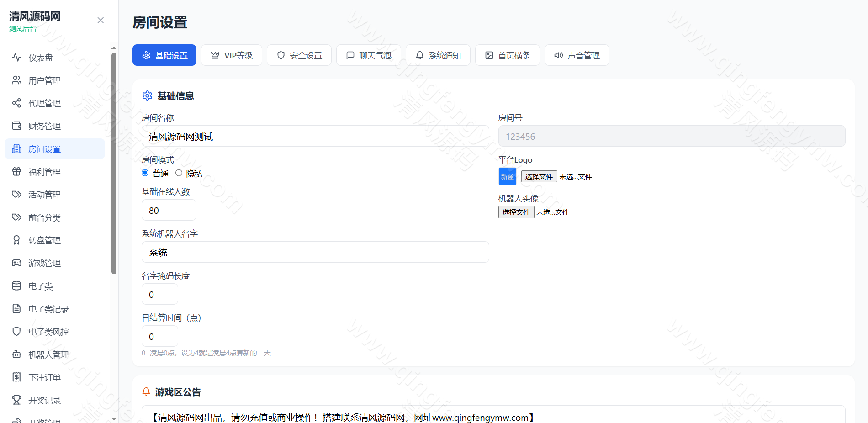Click the sidebar scrollbar thumb
This screenshot has height=423, width=868.
[x=114, y=164]
